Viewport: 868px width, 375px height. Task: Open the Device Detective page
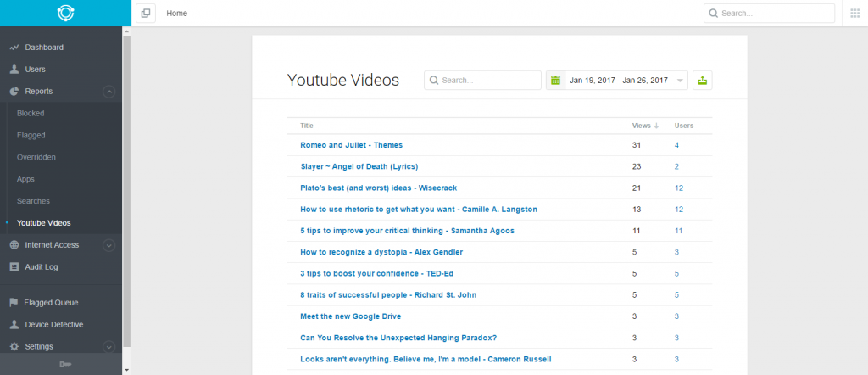(x=53, y=325)
